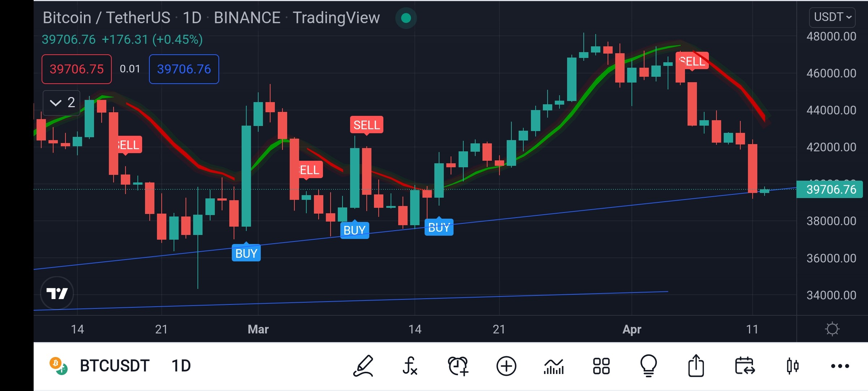This screenshot has height=391, width=868.
Task: Expand the USDT currency dropdown
Action: 832,17
